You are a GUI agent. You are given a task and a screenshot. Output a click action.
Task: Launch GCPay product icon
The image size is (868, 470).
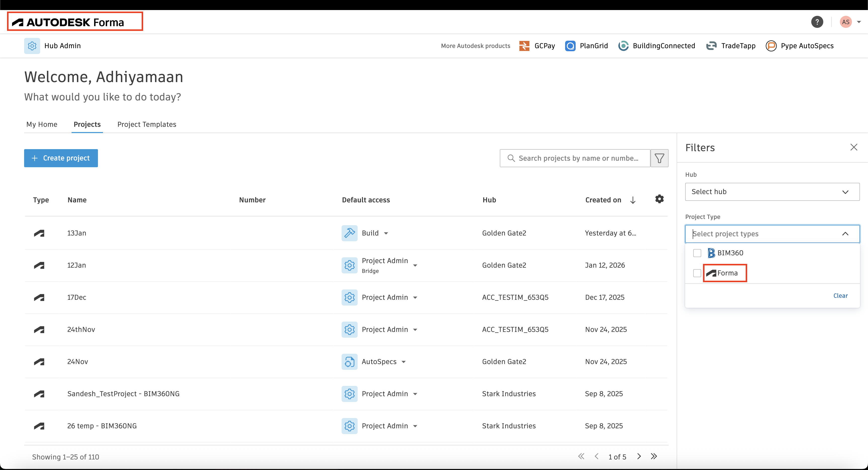524,46
